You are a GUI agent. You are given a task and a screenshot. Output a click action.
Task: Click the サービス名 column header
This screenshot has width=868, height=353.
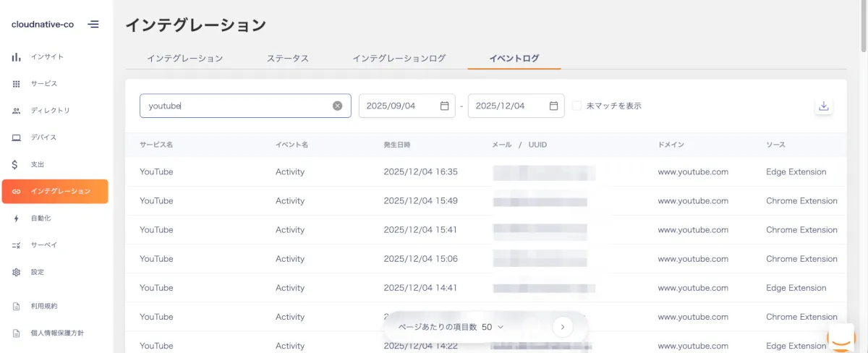pyautogui.click(x=156, y=145)
